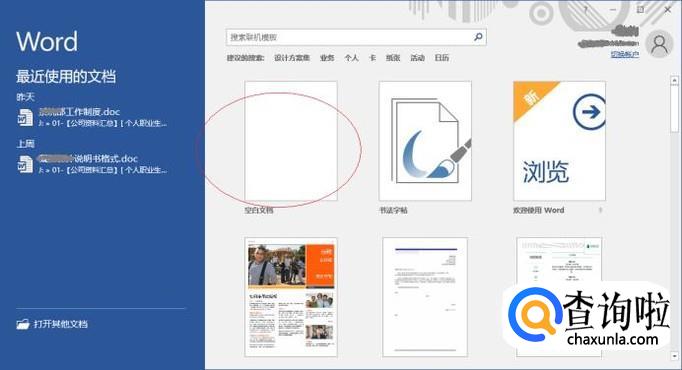Screen dimensions: 682x370
Task: Click the help question mark icon
Action: click(x=585, y=10)
